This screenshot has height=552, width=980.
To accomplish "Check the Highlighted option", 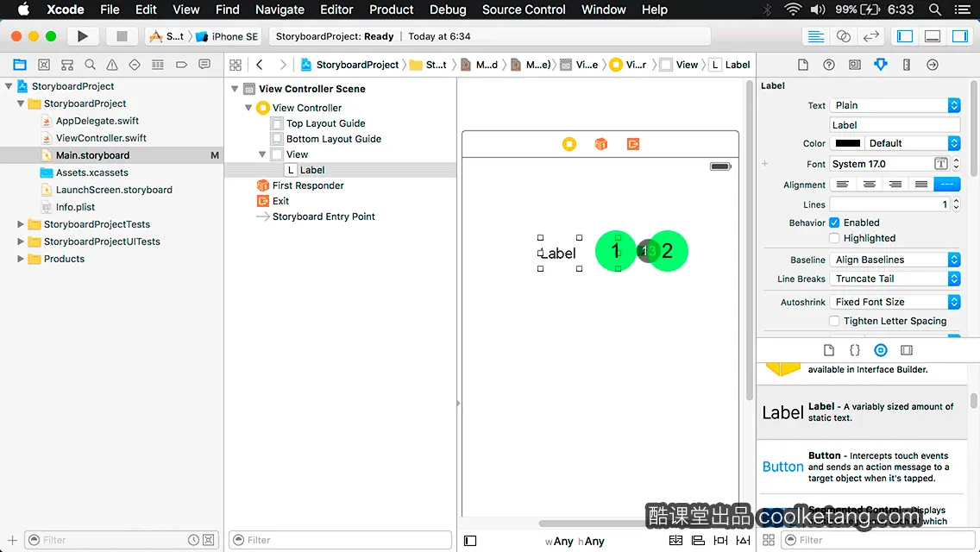I will coord(834,238).
